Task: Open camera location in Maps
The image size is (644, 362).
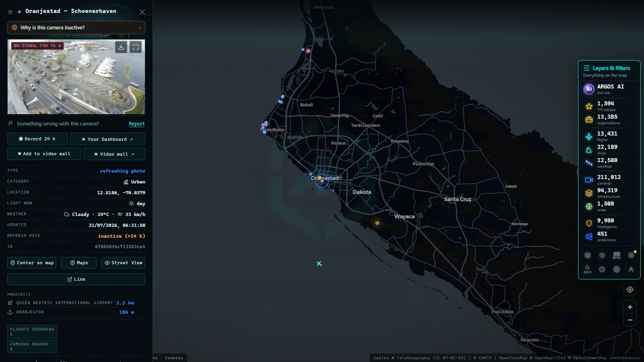Action: (x=79, y=263)
